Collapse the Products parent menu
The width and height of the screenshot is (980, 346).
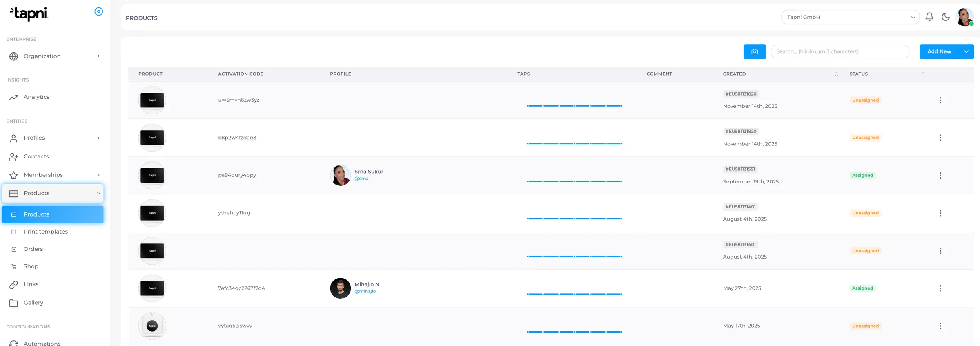(x=53, y=193)
